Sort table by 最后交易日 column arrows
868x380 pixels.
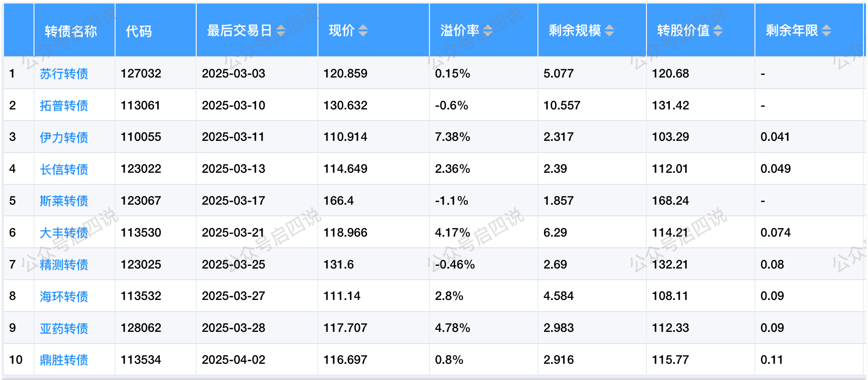[281, 31]
